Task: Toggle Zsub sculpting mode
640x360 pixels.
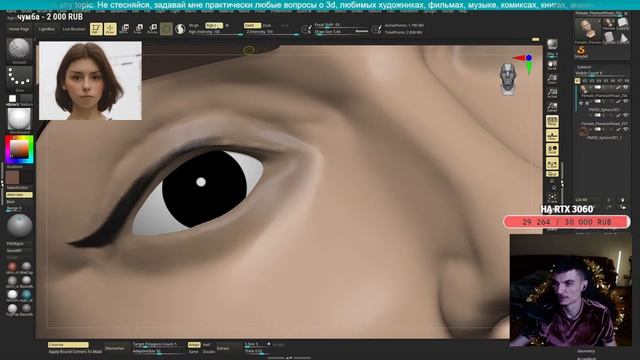Action: (x=267, y=25)
